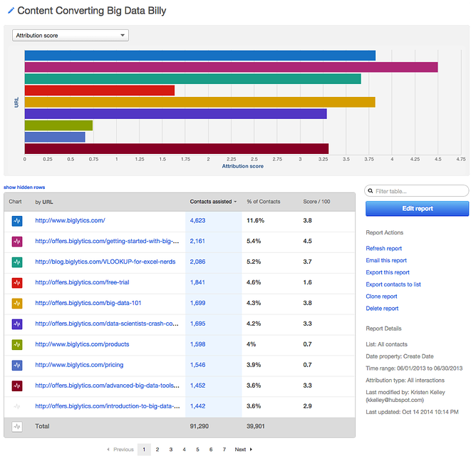Screen dimensions: 476x459
Task: Open the Attribution score dropdown
Action: tap(71, 35)
